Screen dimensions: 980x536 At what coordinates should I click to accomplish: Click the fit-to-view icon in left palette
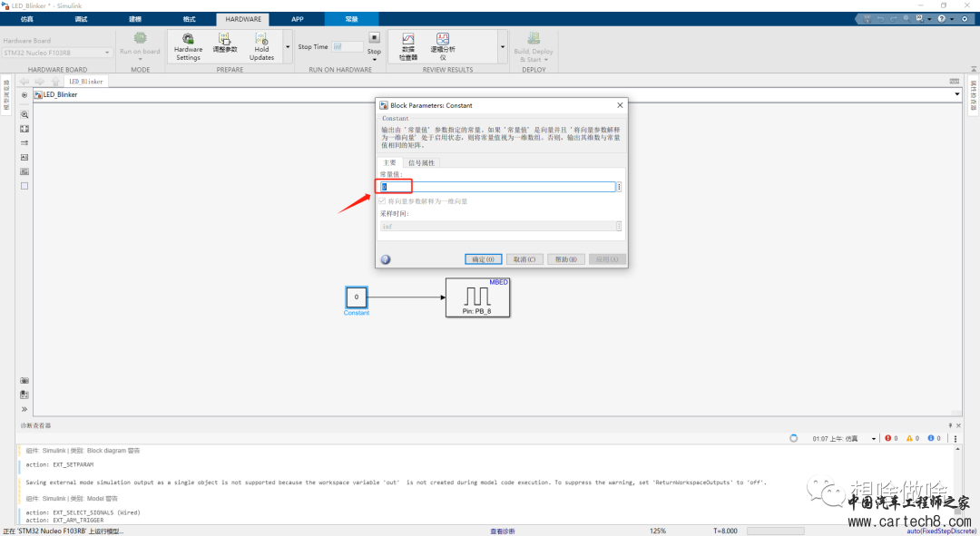[x=24, y=129]
